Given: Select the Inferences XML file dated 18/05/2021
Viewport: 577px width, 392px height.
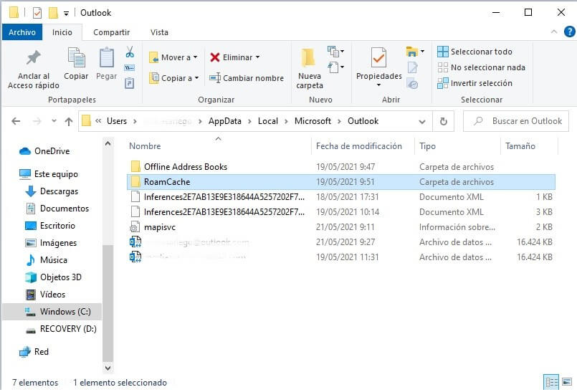Looking at the screenshot, I should click(340, 197).
